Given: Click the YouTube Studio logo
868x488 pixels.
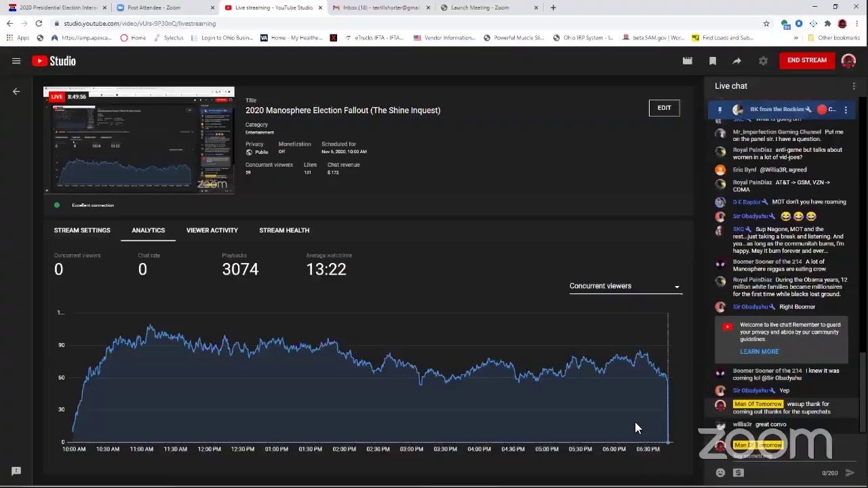Looking at the screenshot, I should (x=54, y=61).
